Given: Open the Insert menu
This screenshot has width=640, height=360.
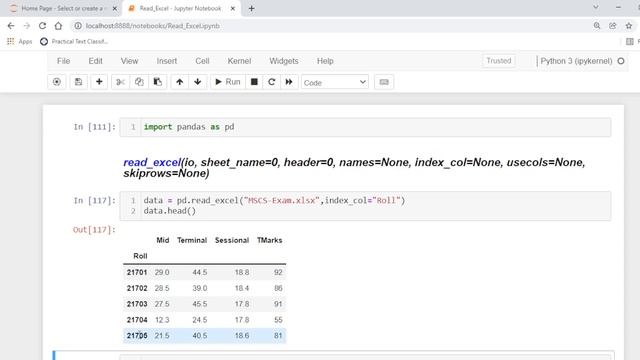Looking at the screenshot, I should point(167,61).
